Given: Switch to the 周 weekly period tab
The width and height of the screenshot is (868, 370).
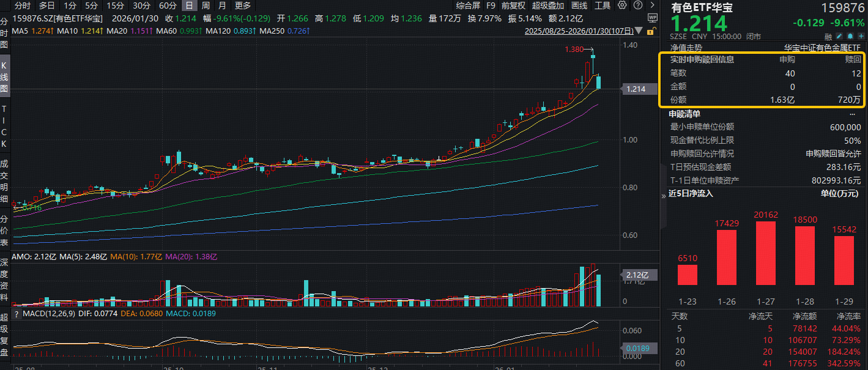Looking at the screenshot, I should 205,6.
